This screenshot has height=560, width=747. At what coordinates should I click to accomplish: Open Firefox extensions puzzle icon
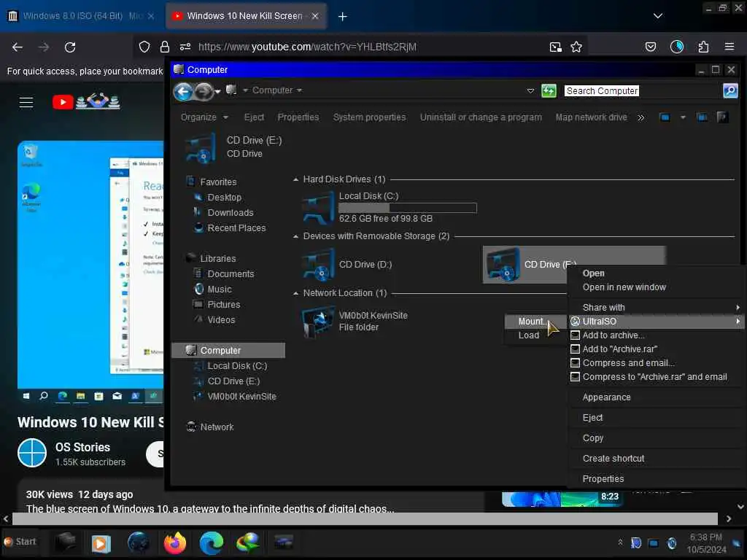703,47
